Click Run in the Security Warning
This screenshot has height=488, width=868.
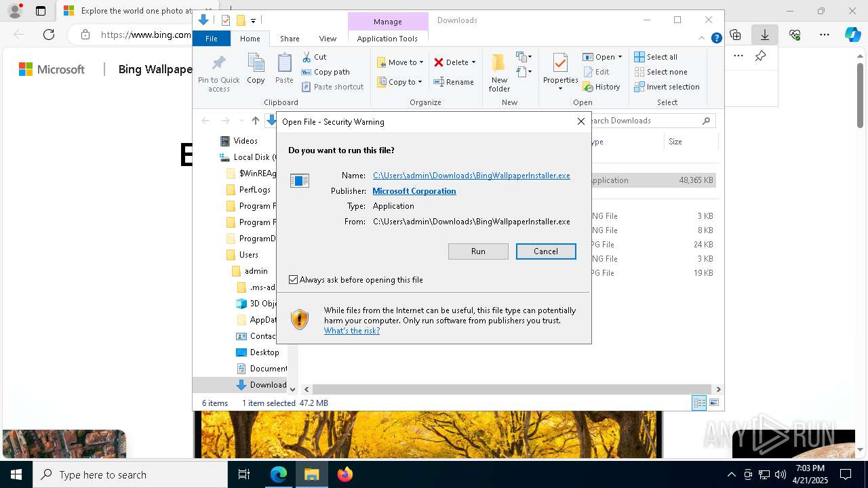coord(478,251)
